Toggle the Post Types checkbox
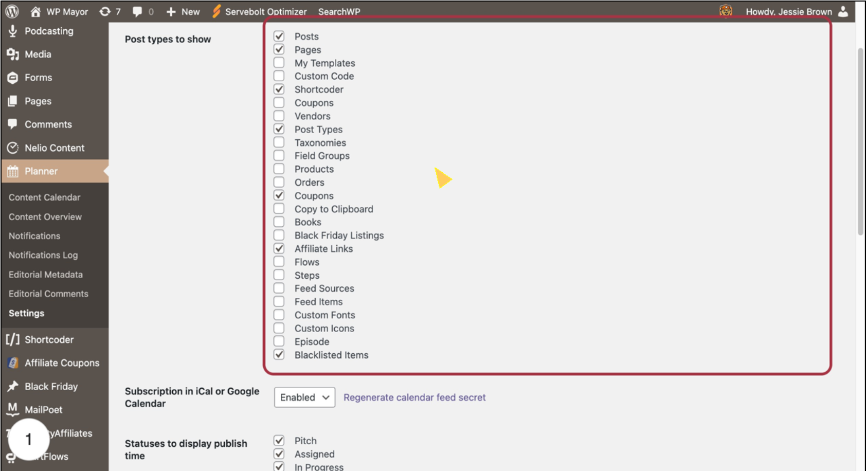Viewport: 868px width, 471px height. point(279,129)
